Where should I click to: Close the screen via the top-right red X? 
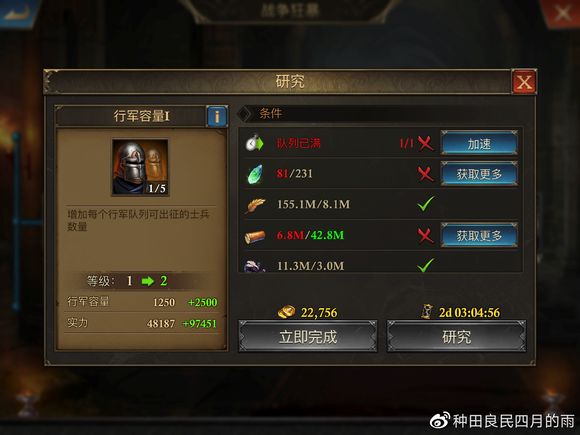click(x=562, y=13)
